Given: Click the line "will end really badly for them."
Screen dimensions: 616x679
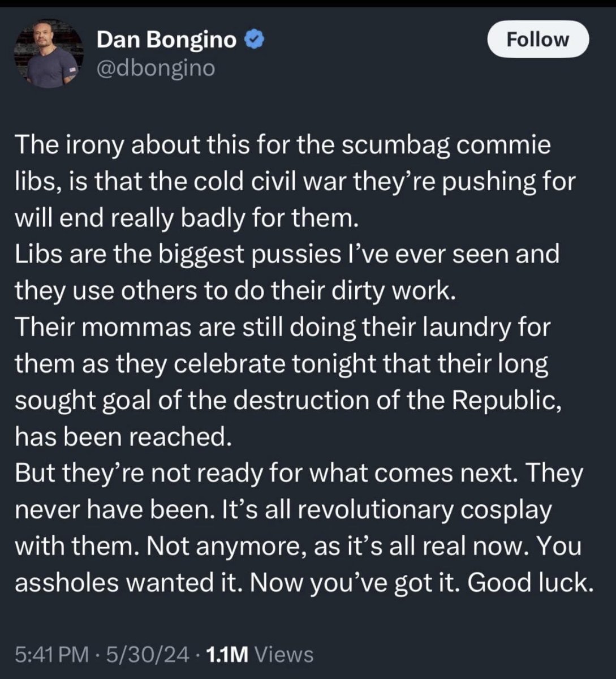Looking at the screenshot, I should [187, 218].
